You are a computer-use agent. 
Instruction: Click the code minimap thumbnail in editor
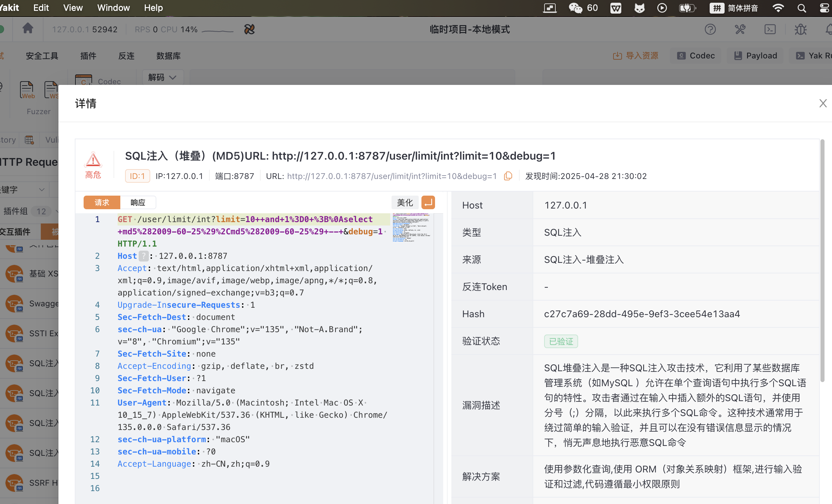point(411,228)
